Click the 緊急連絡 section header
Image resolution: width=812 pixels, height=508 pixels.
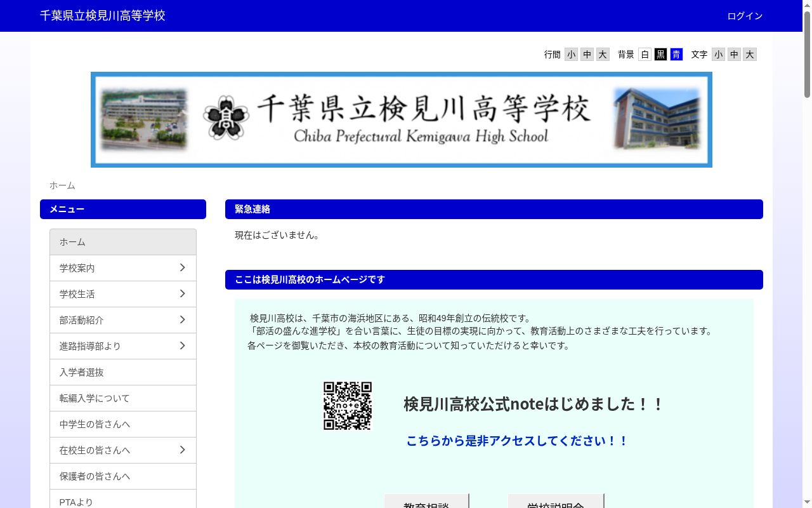pos(494,209)
